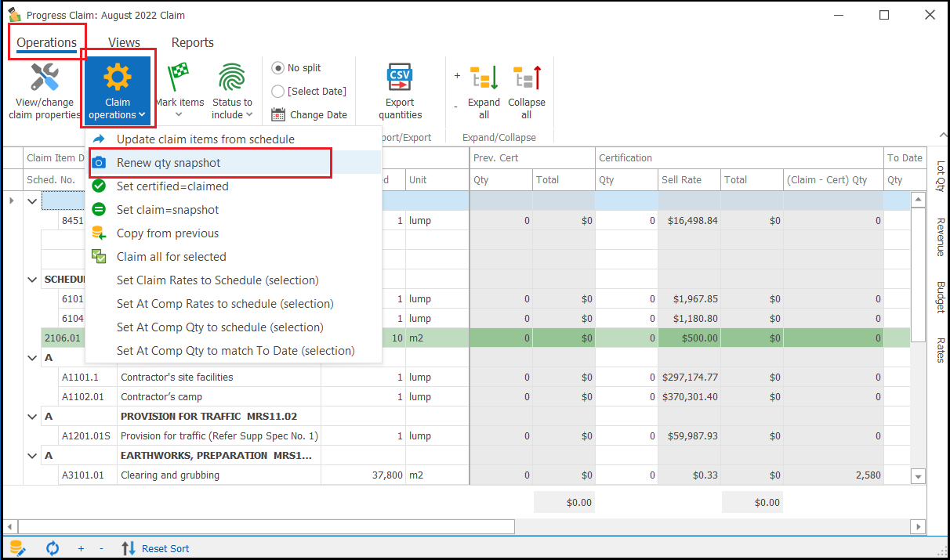Choose Claim all for selected entry

click(233, 257)
